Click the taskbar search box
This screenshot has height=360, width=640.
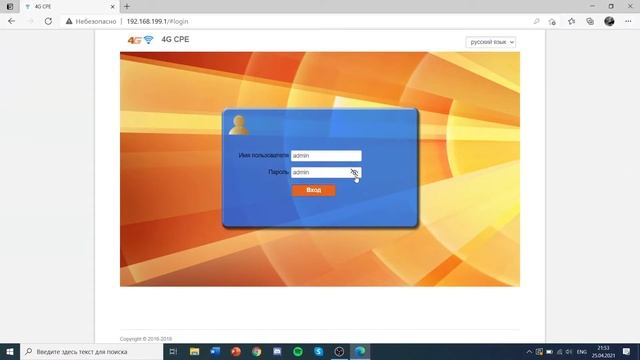tap(91, 351)
